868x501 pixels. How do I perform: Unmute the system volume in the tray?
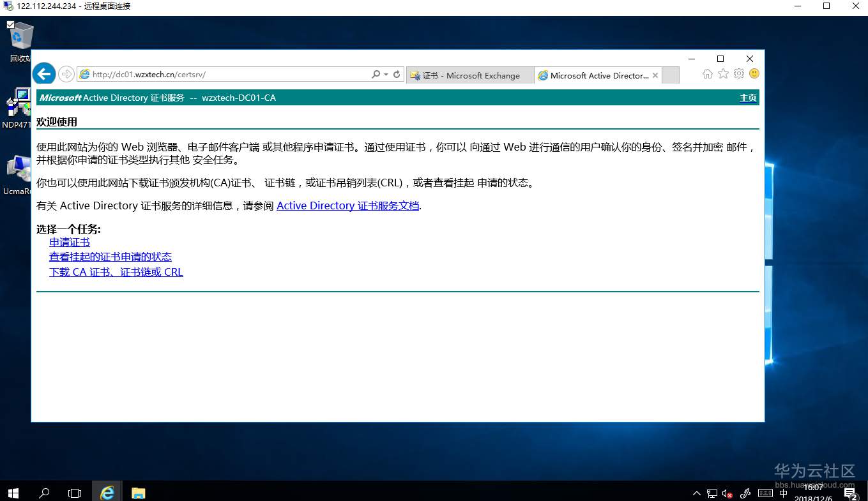[728, 493]
